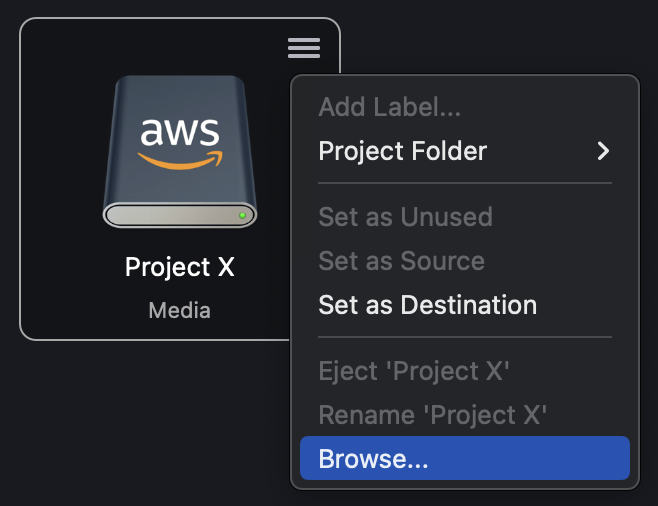Click the Amazon smile arrow logo

point(181,160)
